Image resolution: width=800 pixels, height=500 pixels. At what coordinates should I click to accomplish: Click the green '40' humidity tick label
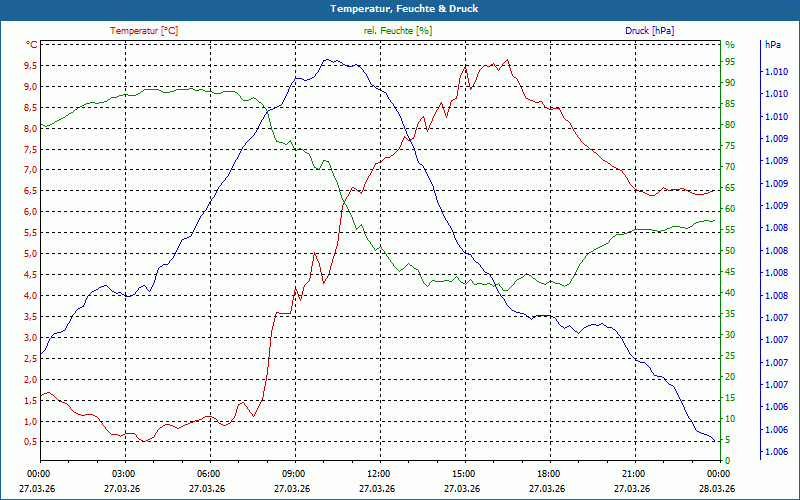point(730,293)
